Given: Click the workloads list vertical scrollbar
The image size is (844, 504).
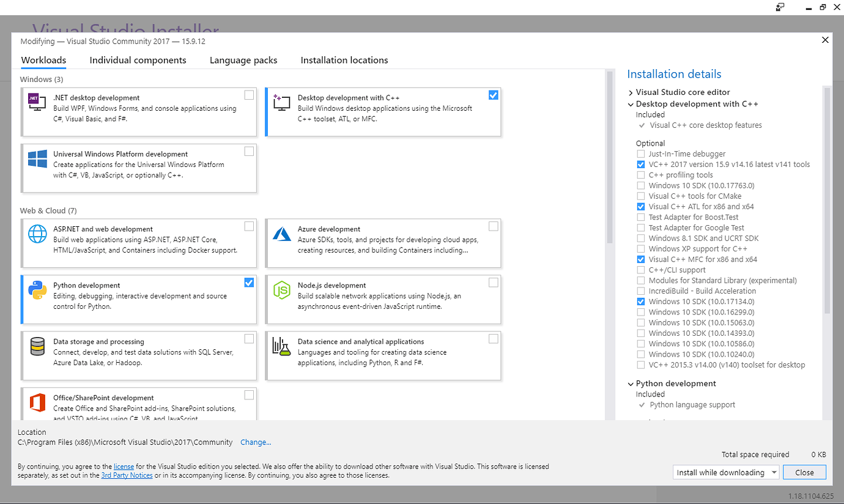Looking at the screenshot, I should (609, 159).
